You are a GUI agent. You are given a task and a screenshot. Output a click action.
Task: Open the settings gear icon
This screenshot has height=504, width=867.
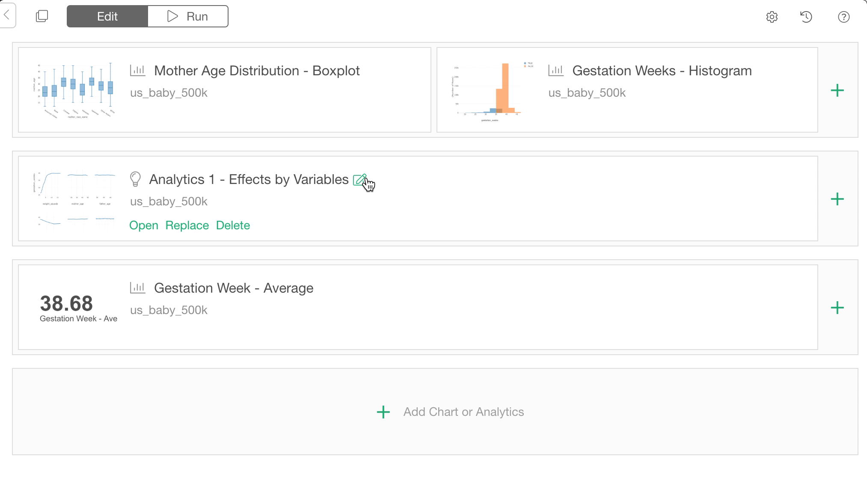[772, 17]
